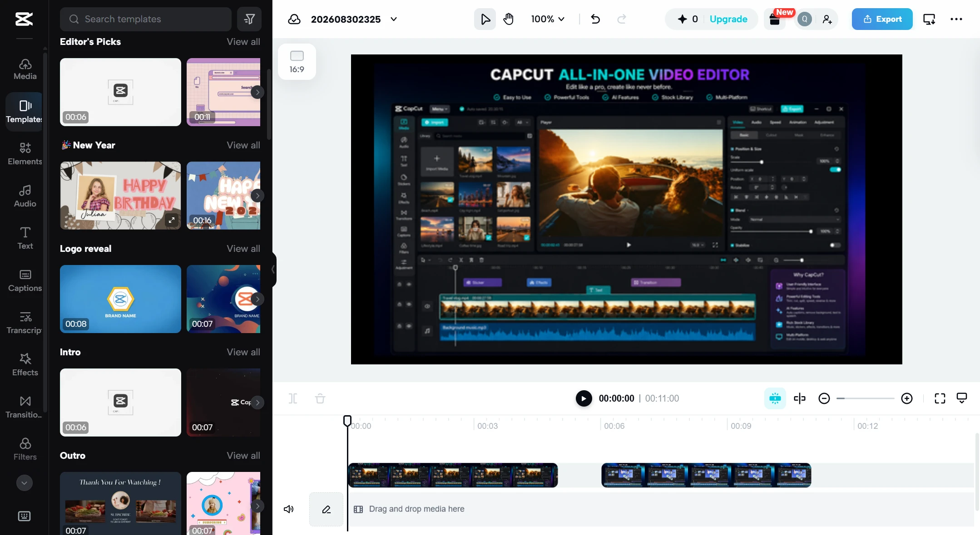The image size is (980, 535).
Task: View all New Year templates
Action: click(243, 145)
